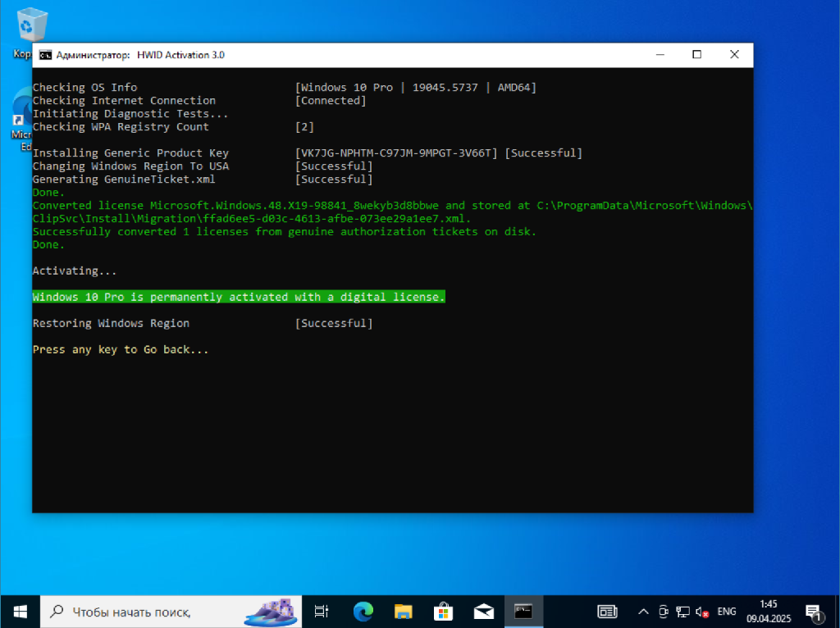Click the "ClipSvc\Install\Migration" path line
840x628 pixels.
point(252,218)
